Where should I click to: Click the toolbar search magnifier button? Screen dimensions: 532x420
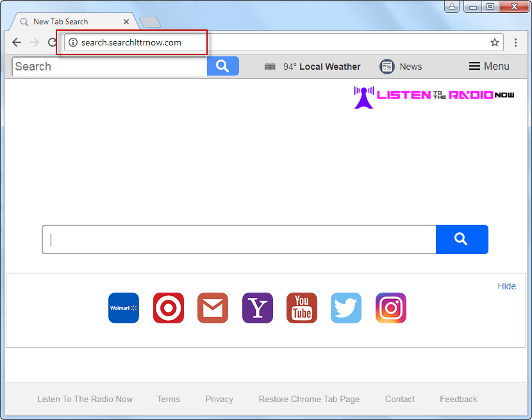tap(222, 66)
